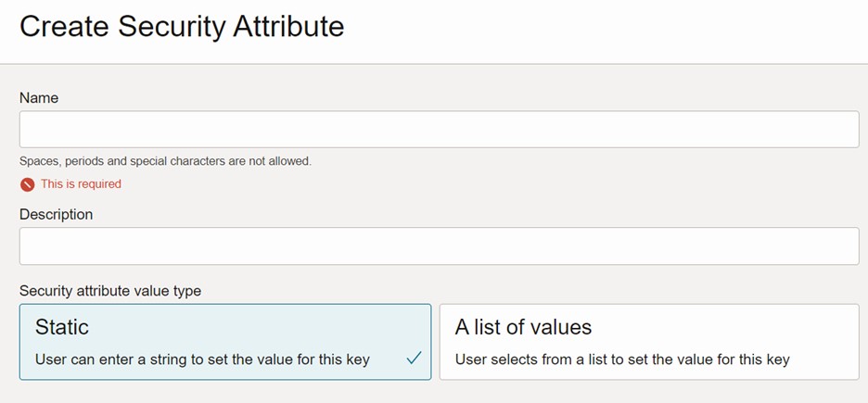Click the divider line below the heading
Screen dimensions: 868x403
click(434, 64)
